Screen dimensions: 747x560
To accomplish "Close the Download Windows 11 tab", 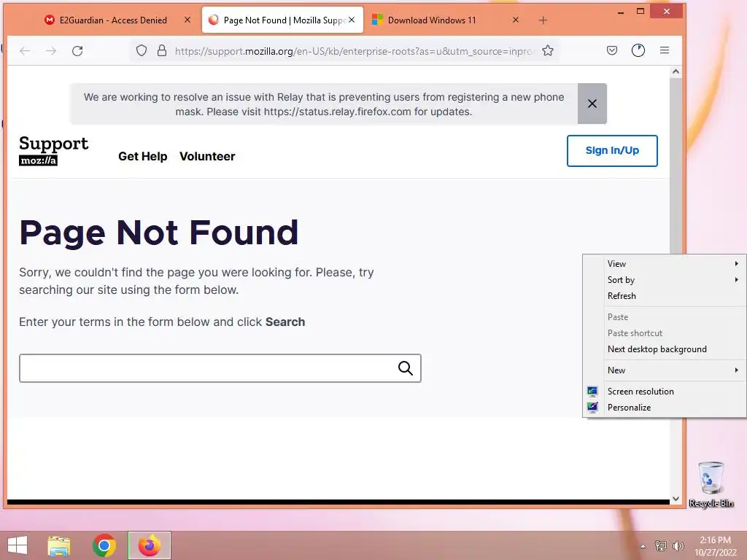I will [516, 20].
